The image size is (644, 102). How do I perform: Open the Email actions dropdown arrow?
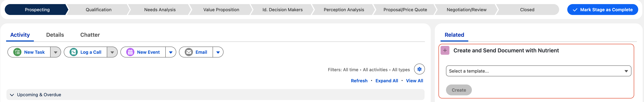click(x=218, y=52)
